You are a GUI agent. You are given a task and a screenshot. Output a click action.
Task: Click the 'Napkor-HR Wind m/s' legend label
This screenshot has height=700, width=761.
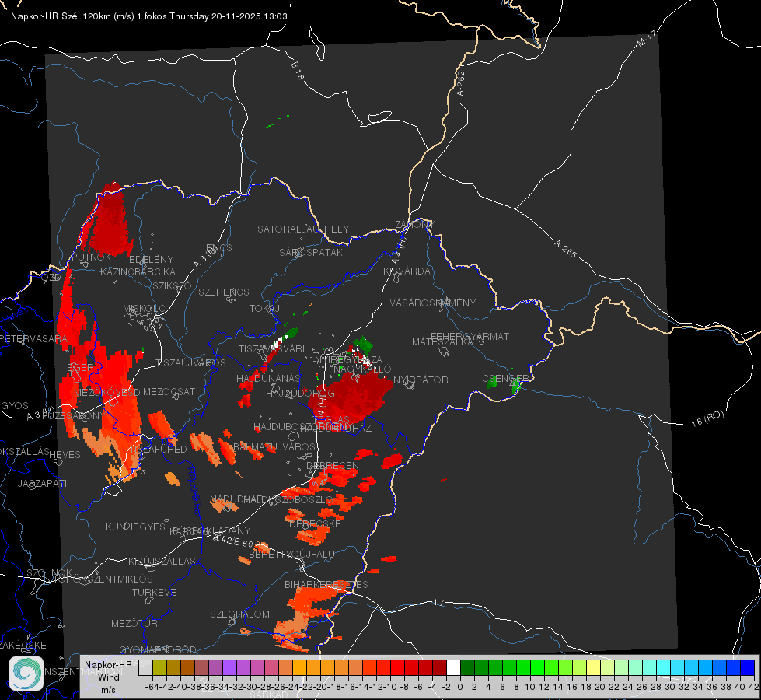click(x=108, y=677)
